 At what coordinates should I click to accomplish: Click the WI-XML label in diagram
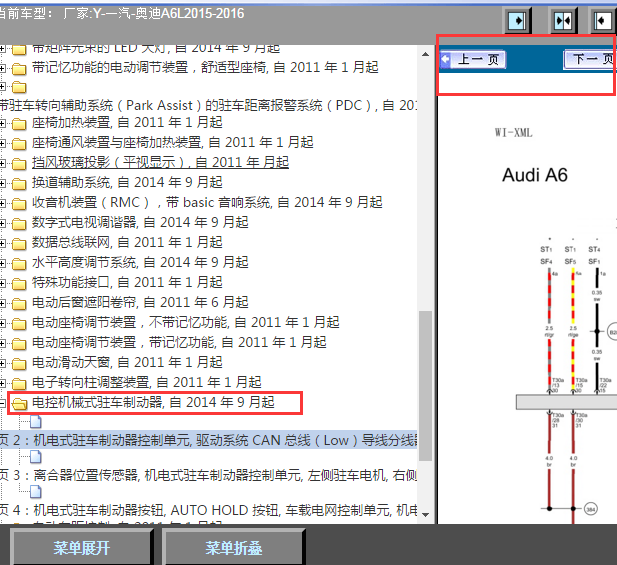tap(514, 133)
